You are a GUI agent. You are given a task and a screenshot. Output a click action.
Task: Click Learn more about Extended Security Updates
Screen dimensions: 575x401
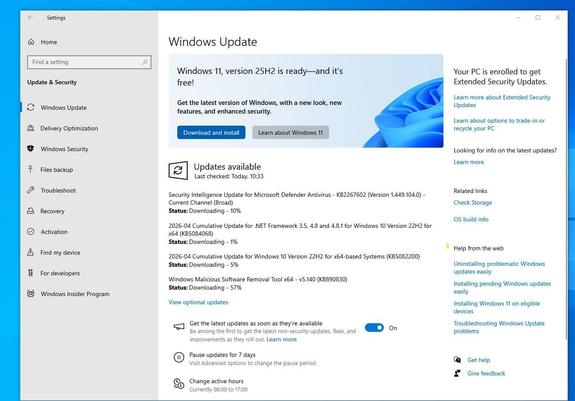pos(502,101)
